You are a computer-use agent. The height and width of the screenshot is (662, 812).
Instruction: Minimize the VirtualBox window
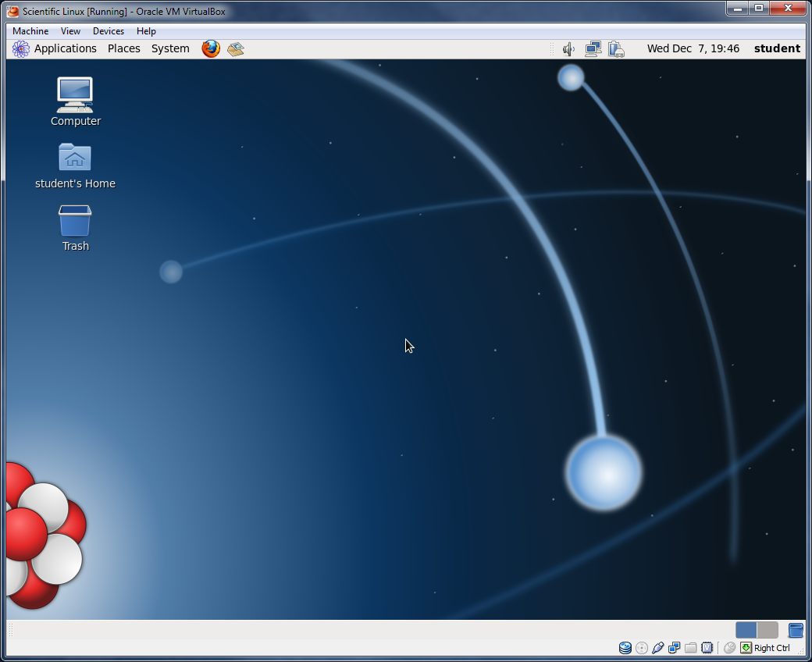[x=737, y=9]
